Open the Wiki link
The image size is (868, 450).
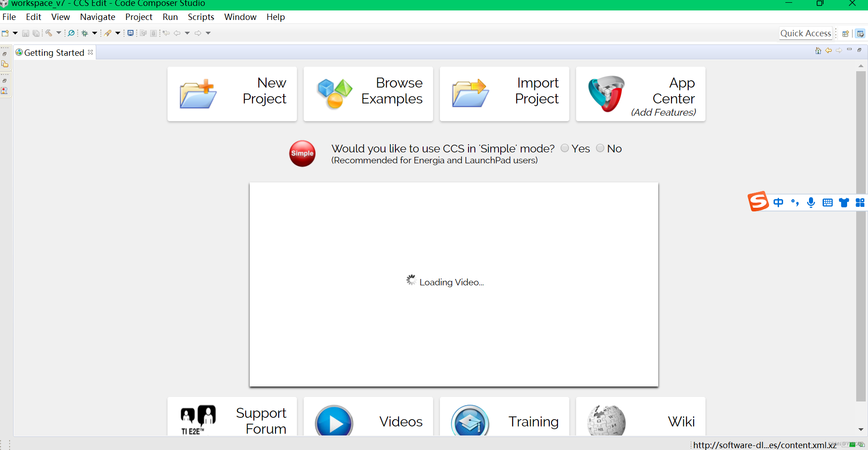click(x=641, y=417)
